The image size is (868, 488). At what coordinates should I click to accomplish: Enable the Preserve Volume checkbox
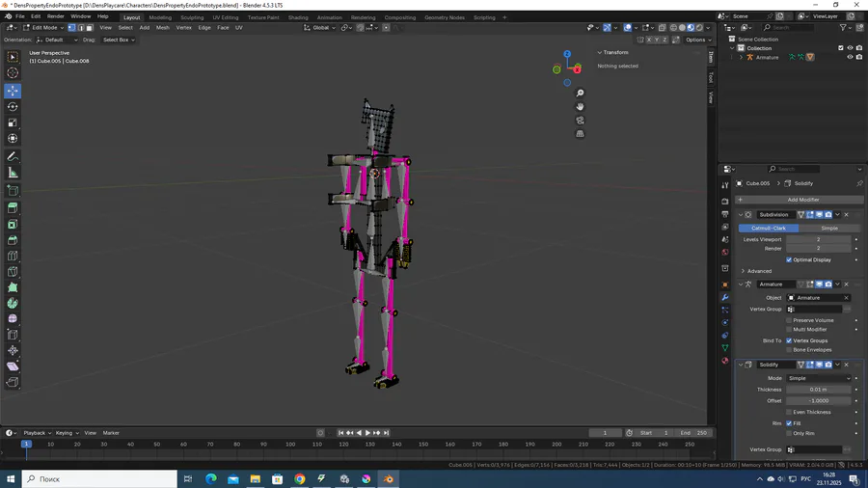[789, 320]
